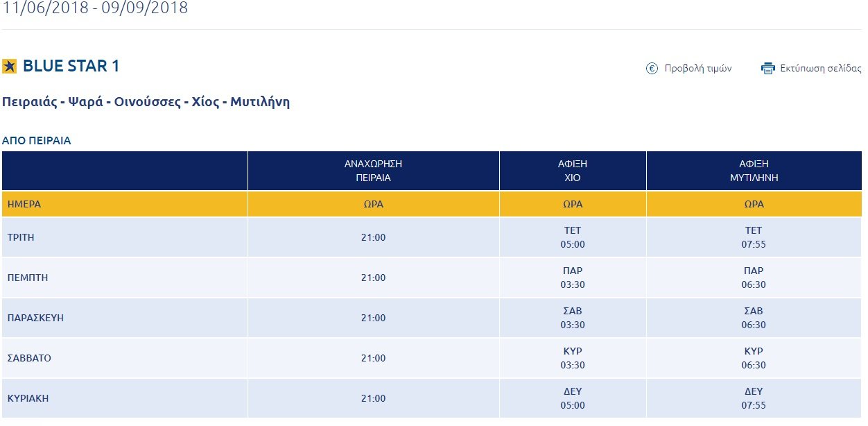868x426 pixels.
Task: Click the date range 11/06/2018 - 09/09/2018
Action: click(95, 8)
